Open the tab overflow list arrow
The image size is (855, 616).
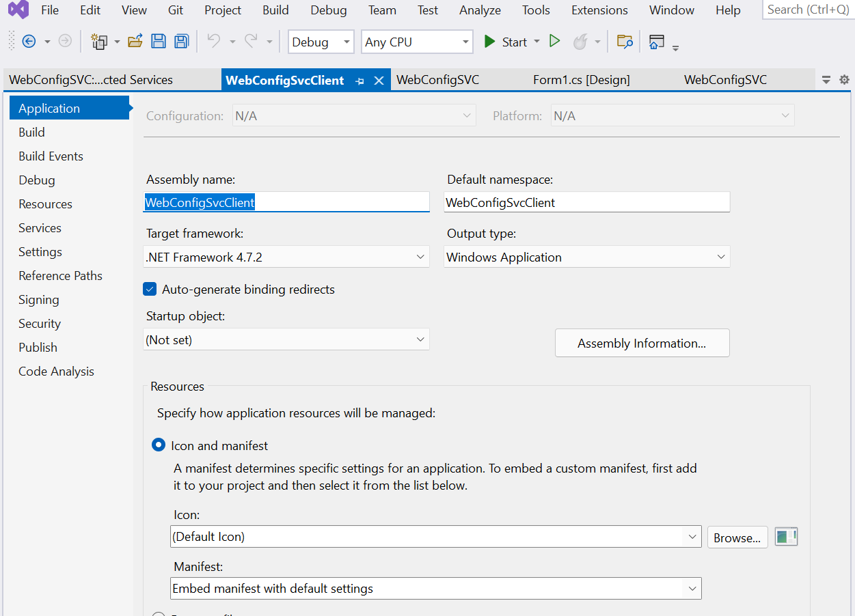pos(826,80)
